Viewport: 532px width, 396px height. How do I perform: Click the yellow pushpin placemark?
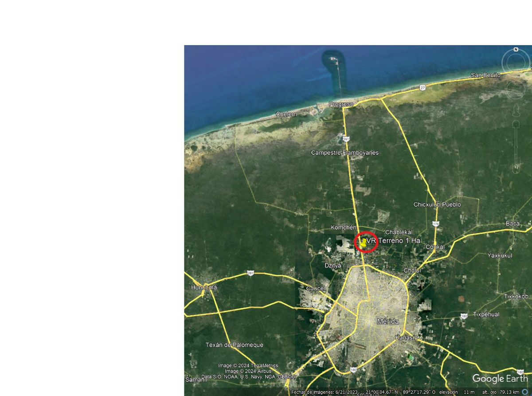pos(363,243)
